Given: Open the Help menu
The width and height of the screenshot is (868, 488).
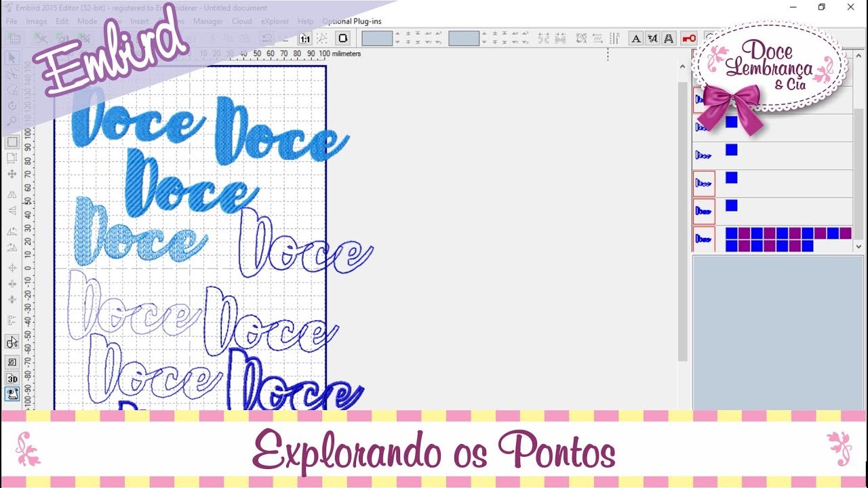Looking at the screenshot, I should point(306,21).
